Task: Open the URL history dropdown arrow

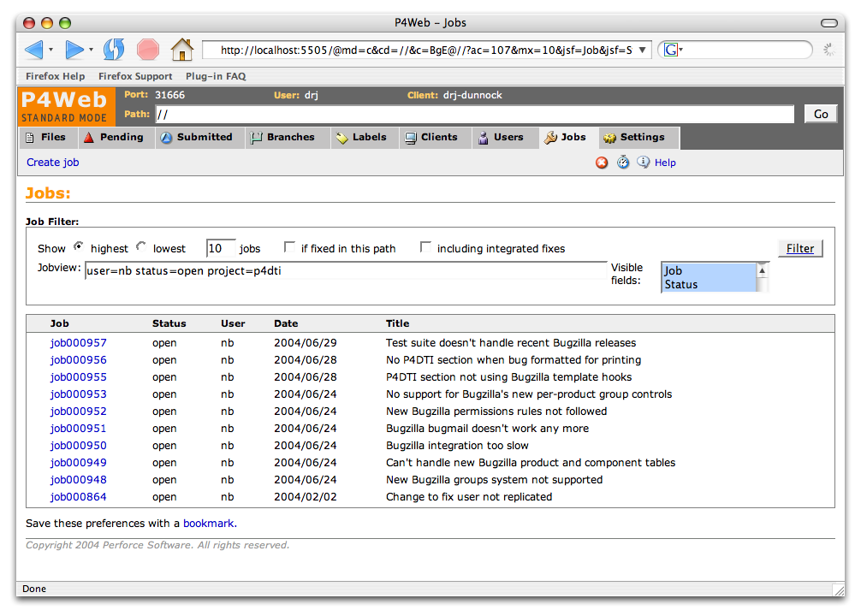Action: 643,50
